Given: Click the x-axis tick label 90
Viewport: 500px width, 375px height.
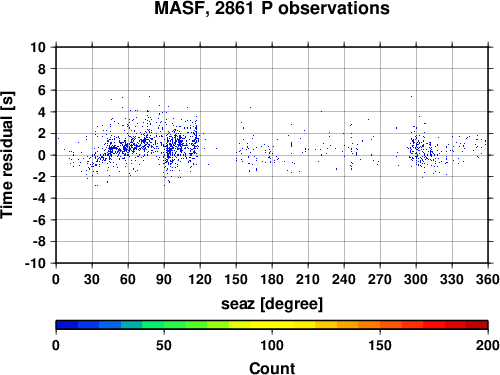Looking at the screenshot, I should 164,279.
